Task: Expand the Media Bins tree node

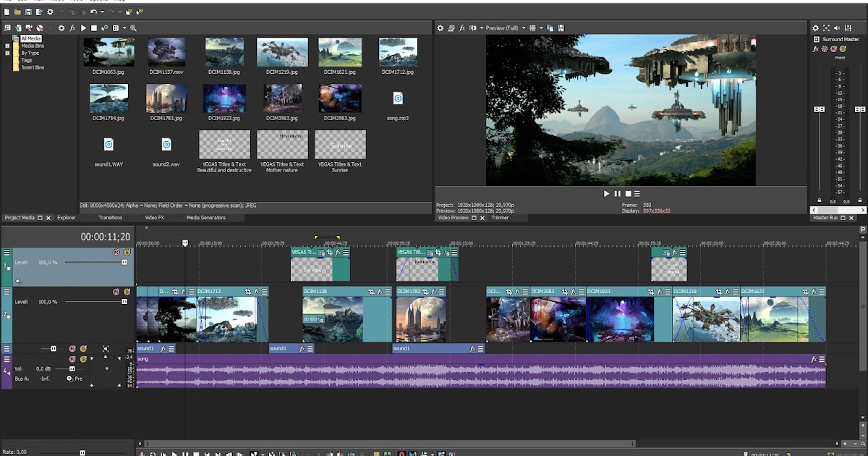Action: pyautogui.click(x=7, y=46)
